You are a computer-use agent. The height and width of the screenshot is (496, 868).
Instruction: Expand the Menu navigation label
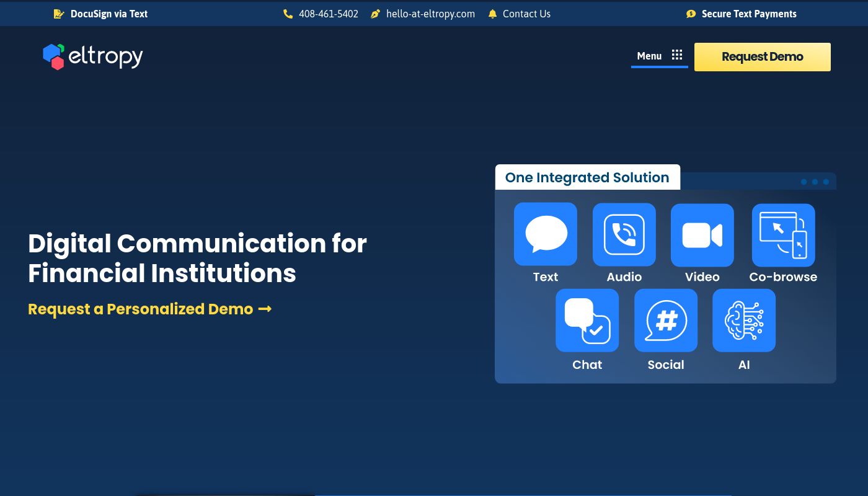coord(649,56)
